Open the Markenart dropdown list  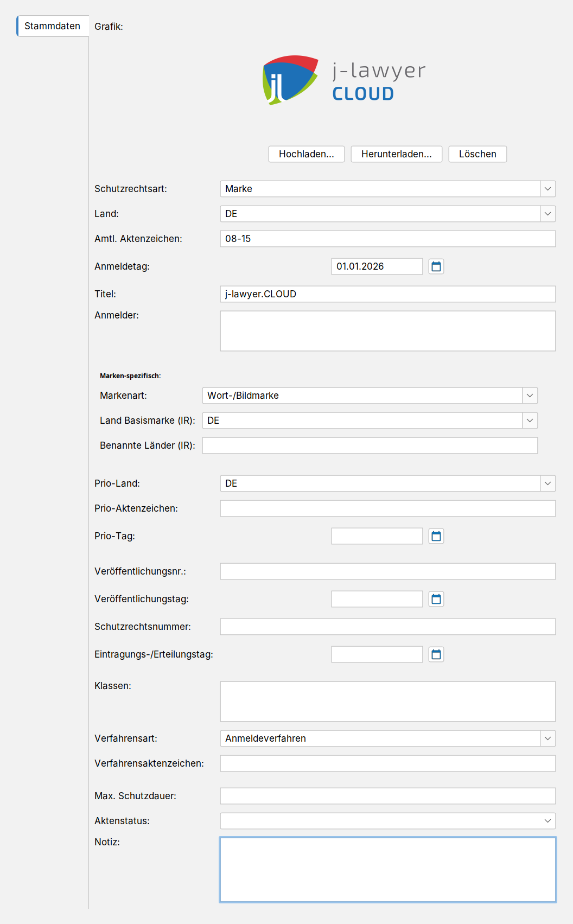tap(530, 396)
